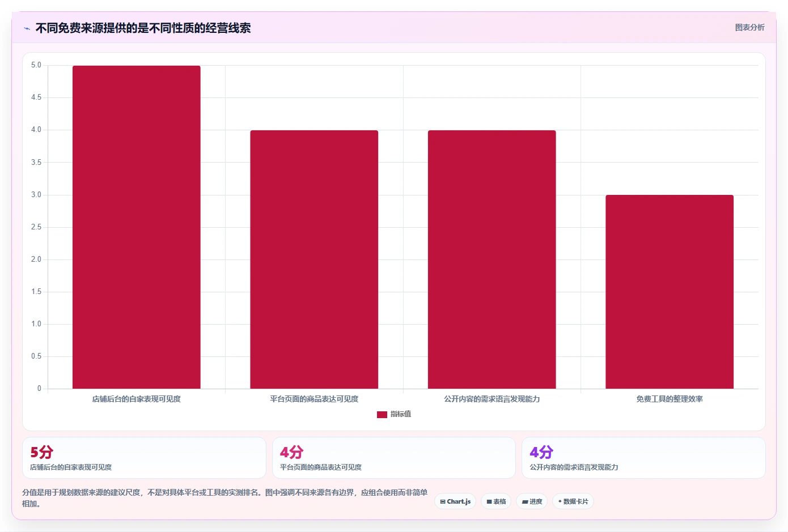788x532 pixels.
Task: Select the 表格 tag chip
Action: 496,501
